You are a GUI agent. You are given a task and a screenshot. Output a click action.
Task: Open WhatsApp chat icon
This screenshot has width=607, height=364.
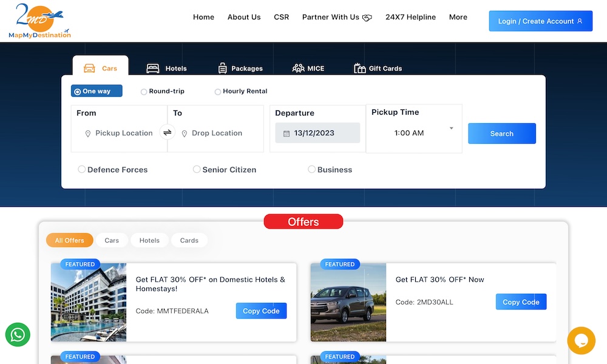tap(18, 334)
